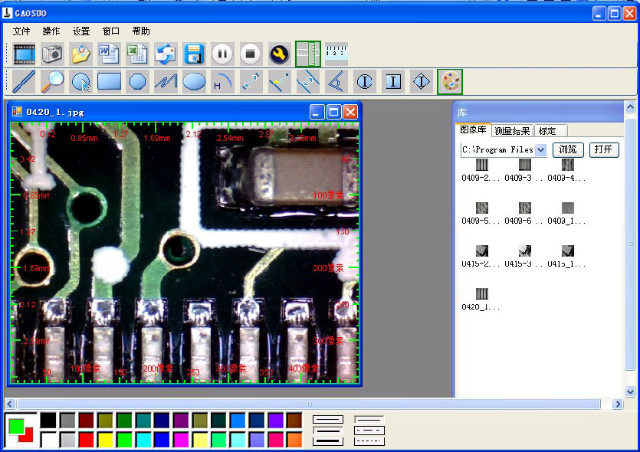Toggle the grid ruler overlay icon
This screenshot has height=452, width=640.
click(x=308, y=54)
